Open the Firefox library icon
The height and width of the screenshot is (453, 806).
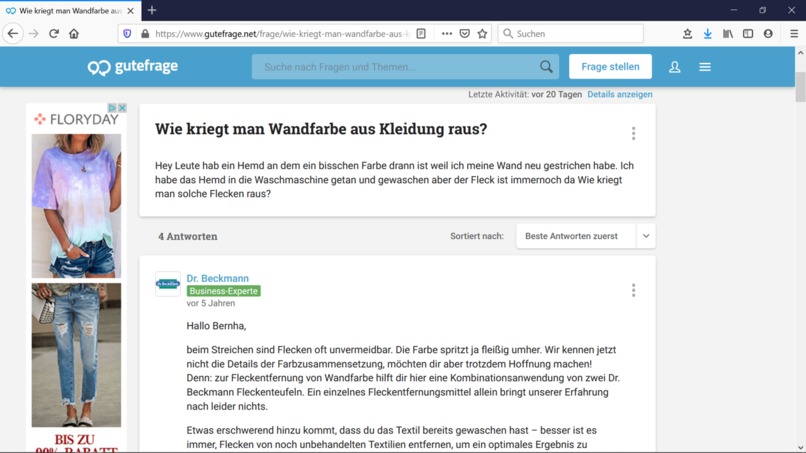pos(728,34)
